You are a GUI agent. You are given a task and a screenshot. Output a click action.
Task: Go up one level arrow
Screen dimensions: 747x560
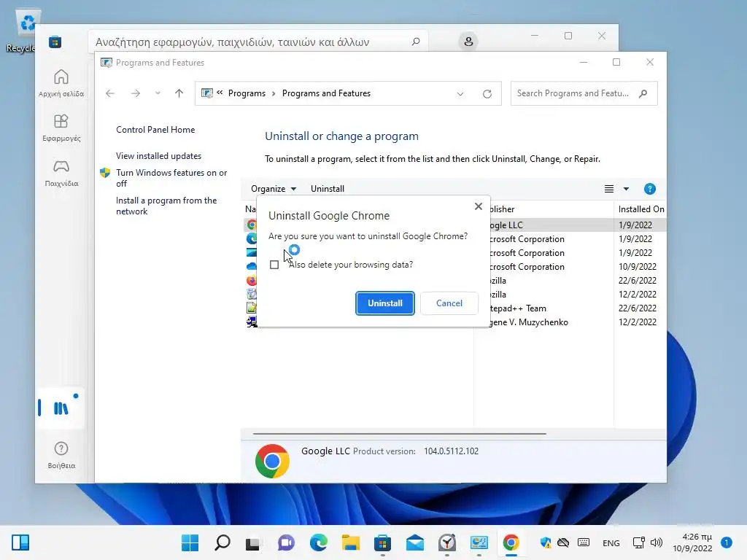(179, 93)
